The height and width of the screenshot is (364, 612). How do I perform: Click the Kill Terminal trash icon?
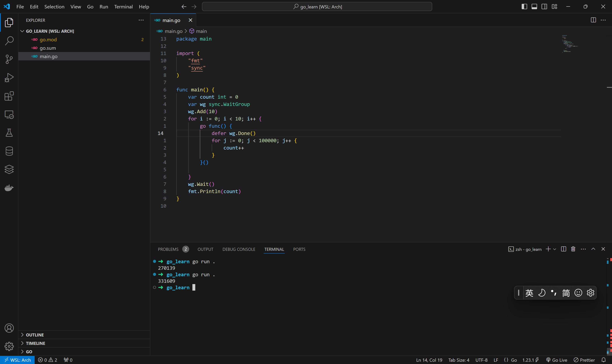(x=573, y=249)
